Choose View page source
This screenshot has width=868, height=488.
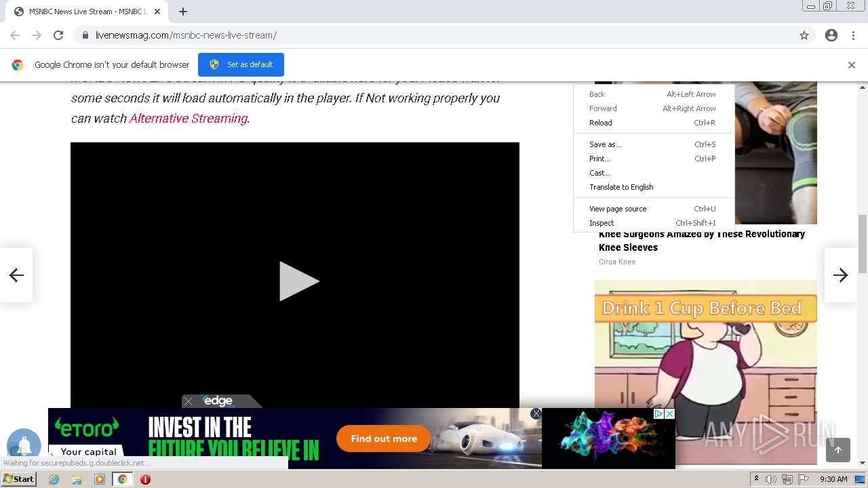[654, 209]
